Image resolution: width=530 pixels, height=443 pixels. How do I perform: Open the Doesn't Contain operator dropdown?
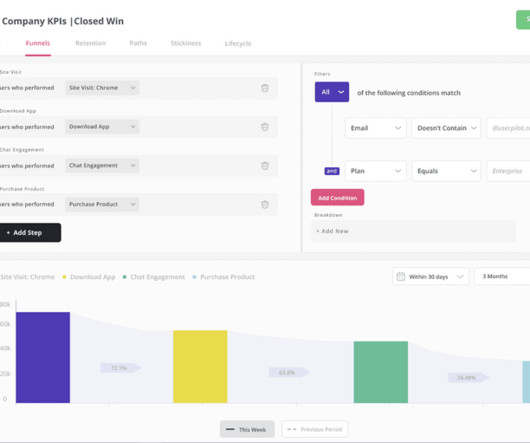point(446,128)
